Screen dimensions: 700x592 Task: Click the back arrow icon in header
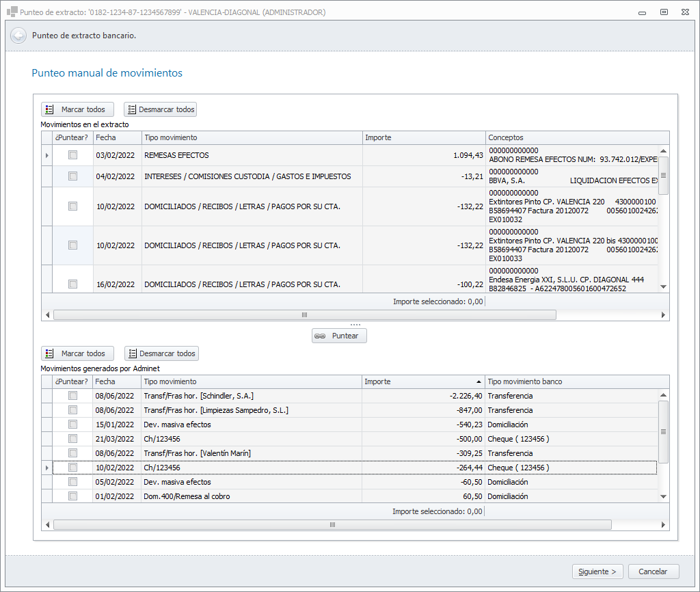click(18, 36)
